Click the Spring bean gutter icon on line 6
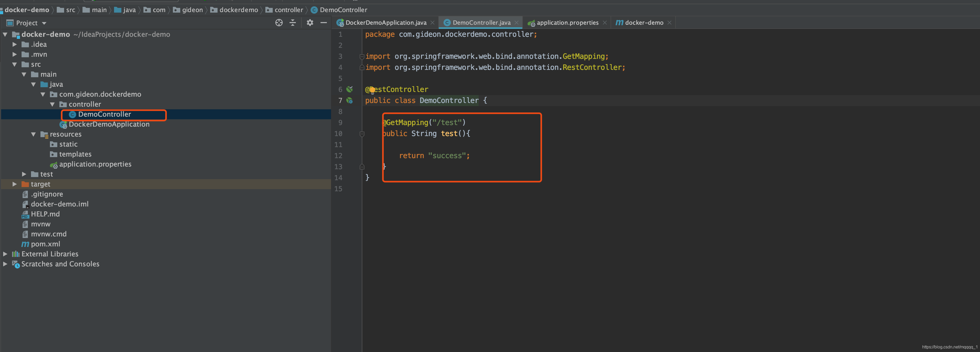The width and height of the screenshot is (980, 352). 350,89
